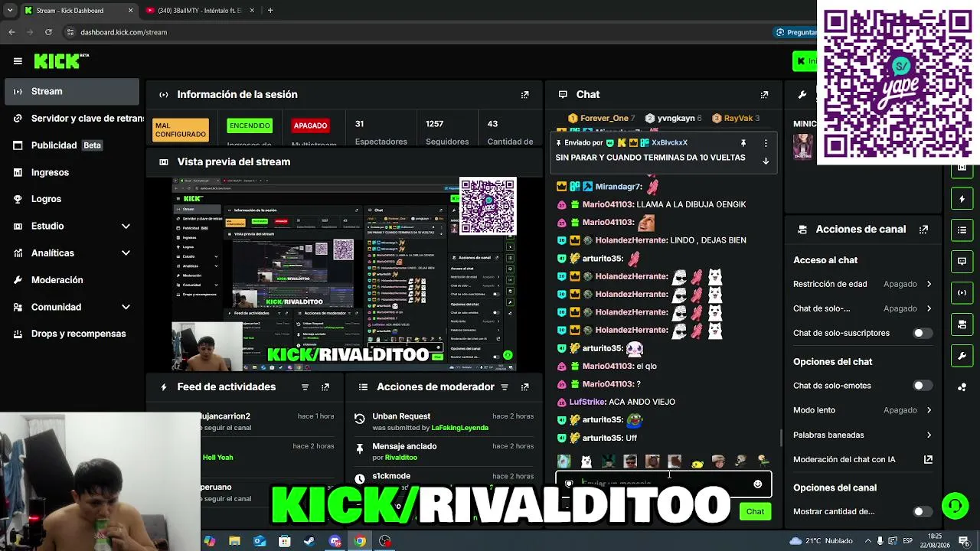Click the three-dots widget icon in right sidebar
Screen dimensions: 980x551
(x=962, y=387)
